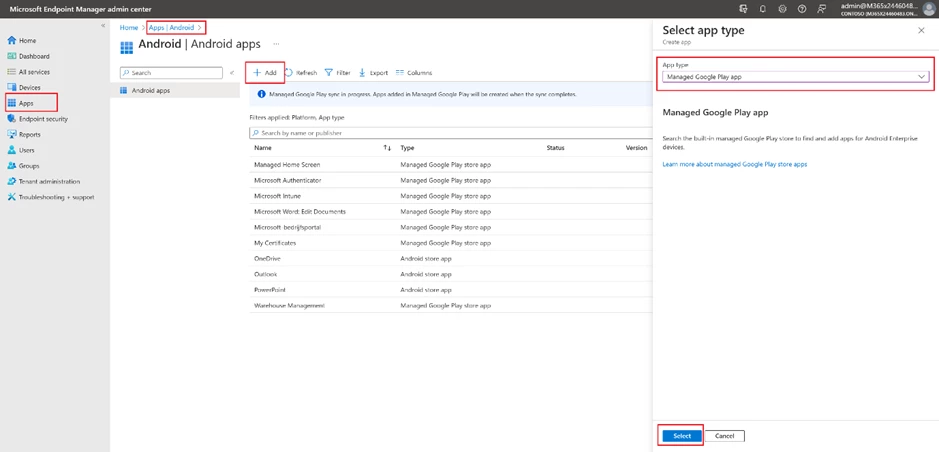Open the Columns chooser

pos(414,72)
